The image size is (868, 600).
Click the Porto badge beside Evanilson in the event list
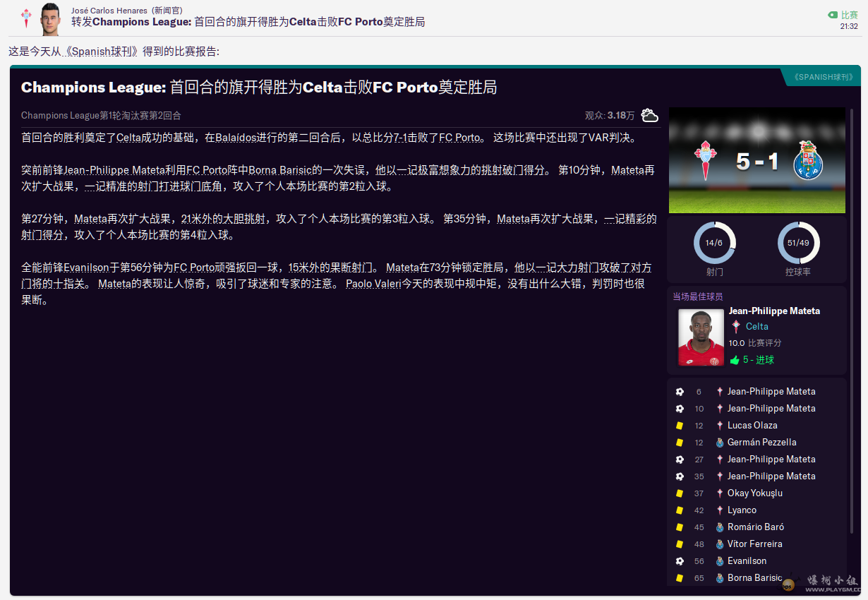[720, 561]
